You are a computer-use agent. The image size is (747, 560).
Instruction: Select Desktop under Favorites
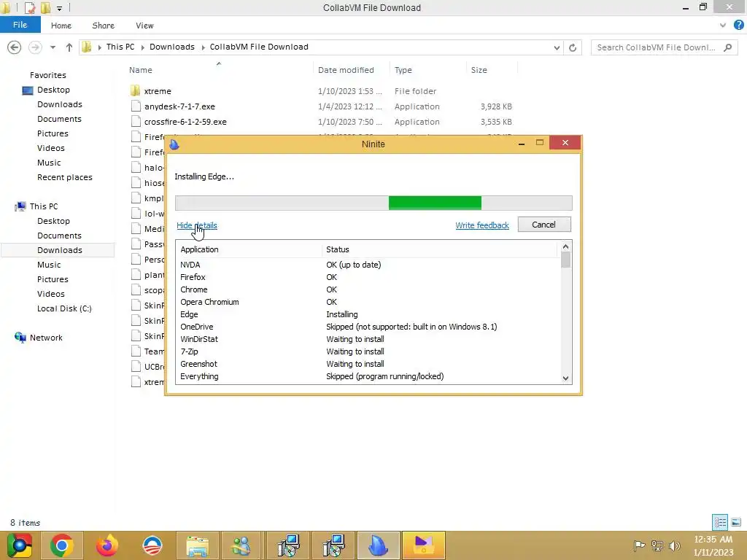pos(53,90)
